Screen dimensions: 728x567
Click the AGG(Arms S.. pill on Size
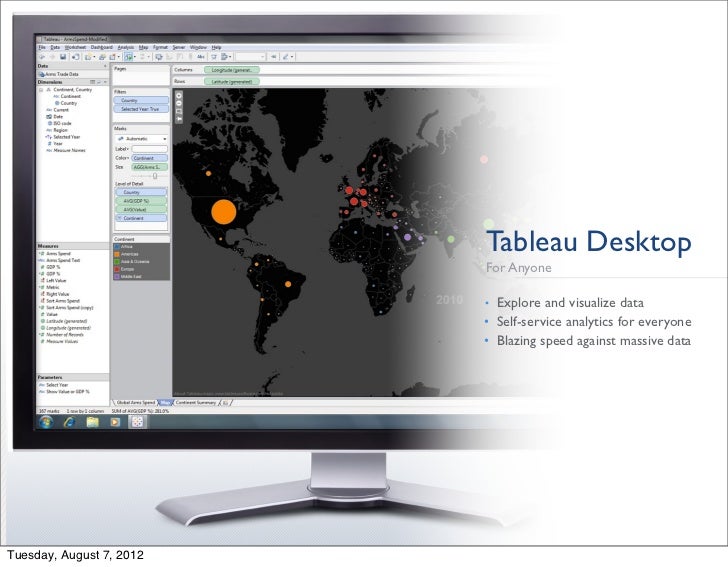click(x=149, y=167)
